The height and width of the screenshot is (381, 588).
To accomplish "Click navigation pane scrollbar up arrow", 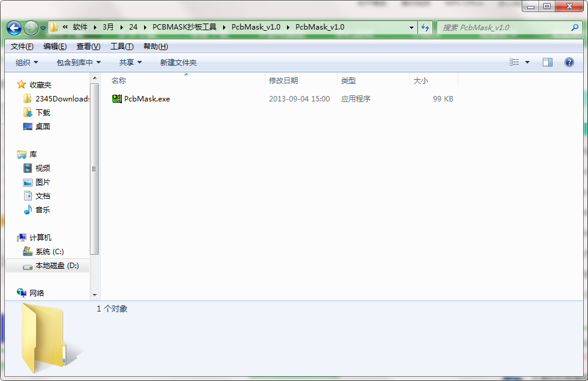I will pos(95,78).
